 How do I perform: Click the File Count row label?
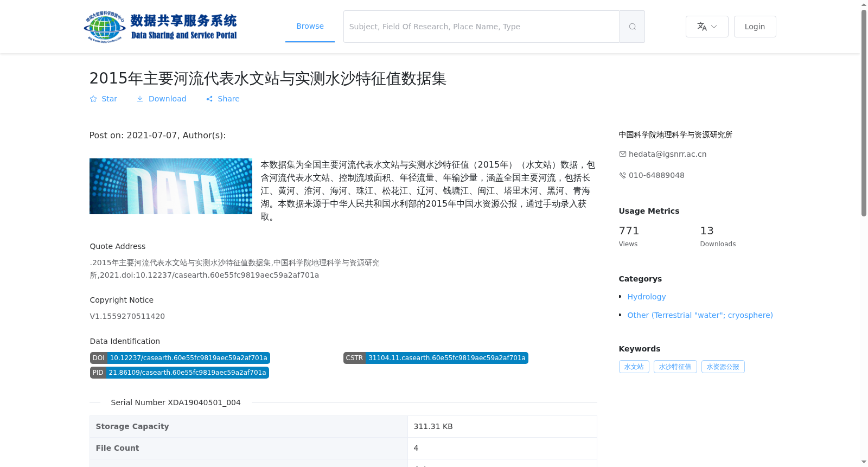tap(117, 448)
